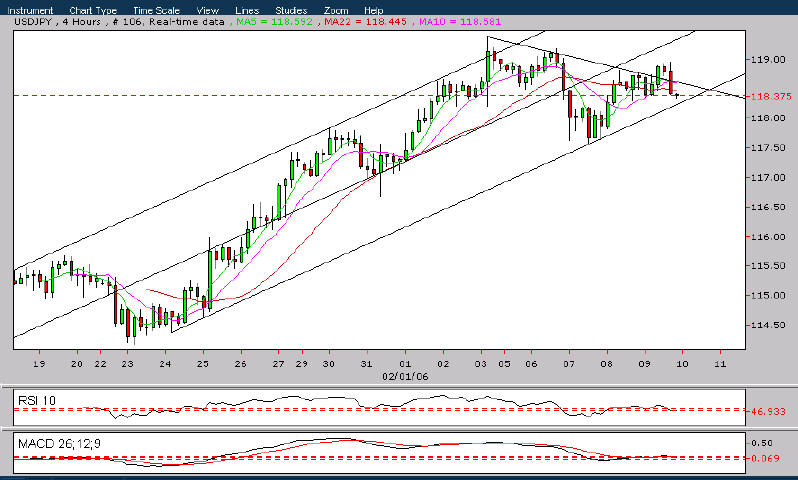Viewport: 798px width, 480px height.
Task: Open the Instrument menu
Action: tap(30, 10)
